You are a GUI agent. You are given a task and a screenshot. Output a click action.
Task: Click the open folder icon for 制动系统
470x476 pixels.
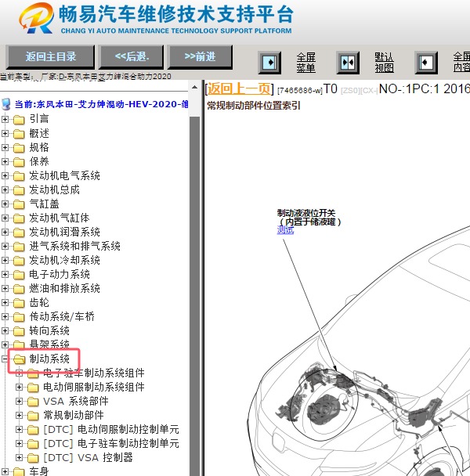20,359
